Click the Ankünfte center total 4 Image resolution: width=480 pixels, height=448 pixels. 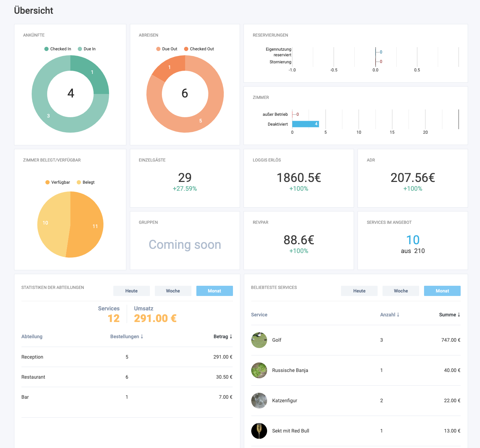71,93
